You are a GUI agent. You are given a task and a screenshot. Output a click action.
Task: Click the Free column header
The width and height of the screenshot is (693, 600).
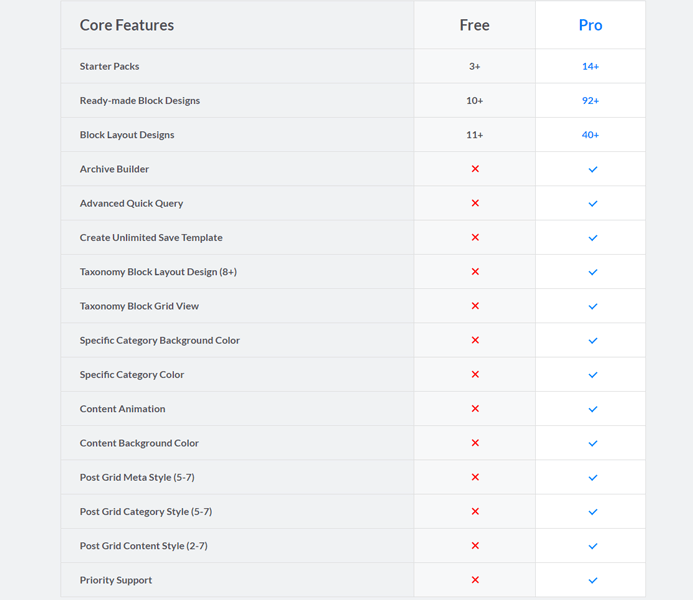click(474, 25)
